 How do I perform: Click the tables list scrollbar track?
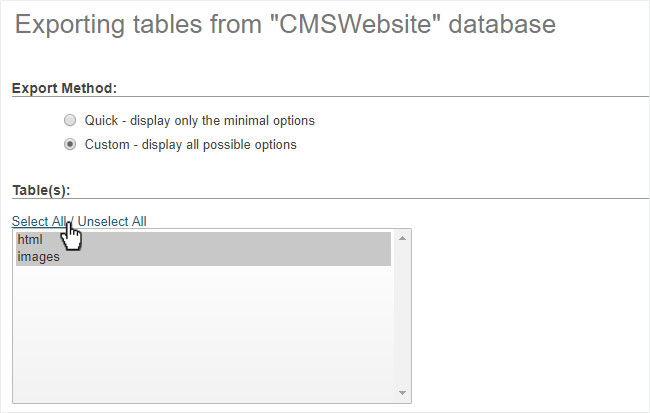tap(402, 315)
